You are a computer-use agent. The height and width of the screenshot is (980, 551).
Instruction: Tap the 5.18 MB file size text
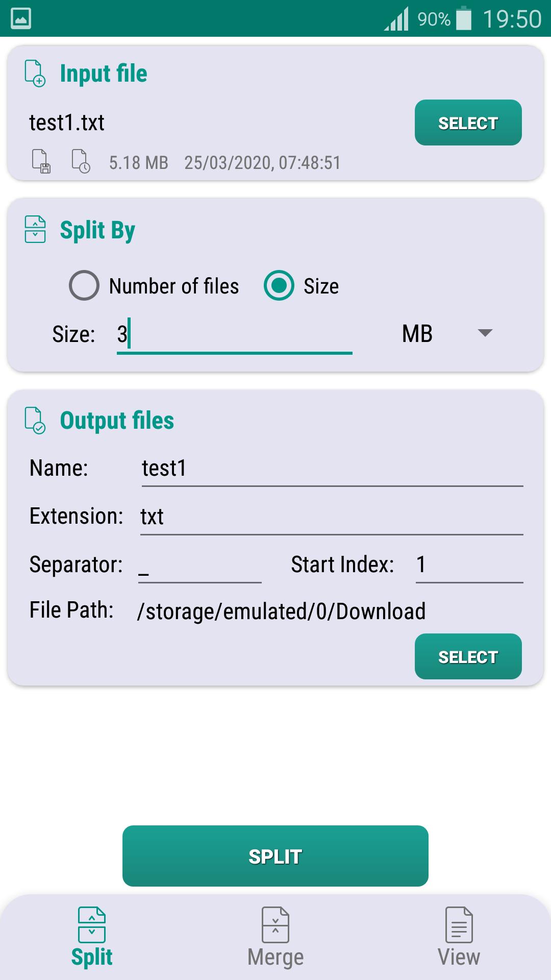139,163
